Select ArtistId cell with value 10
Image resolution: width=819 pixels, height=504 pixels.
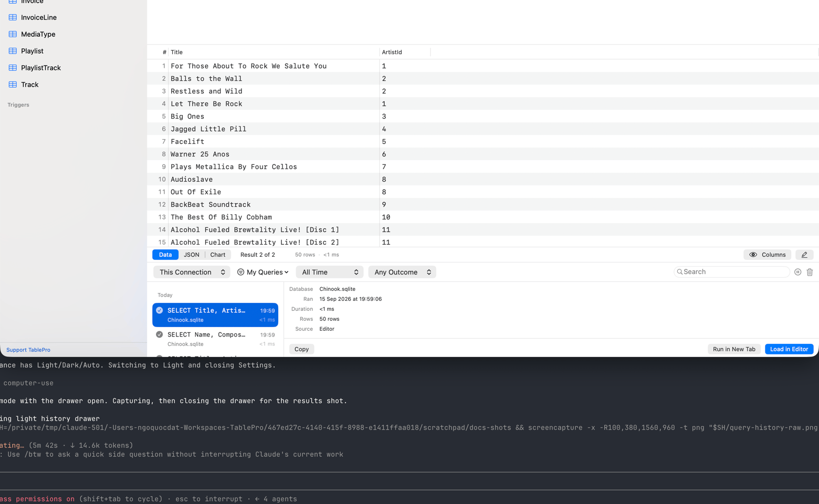click(x=405, y=217)
